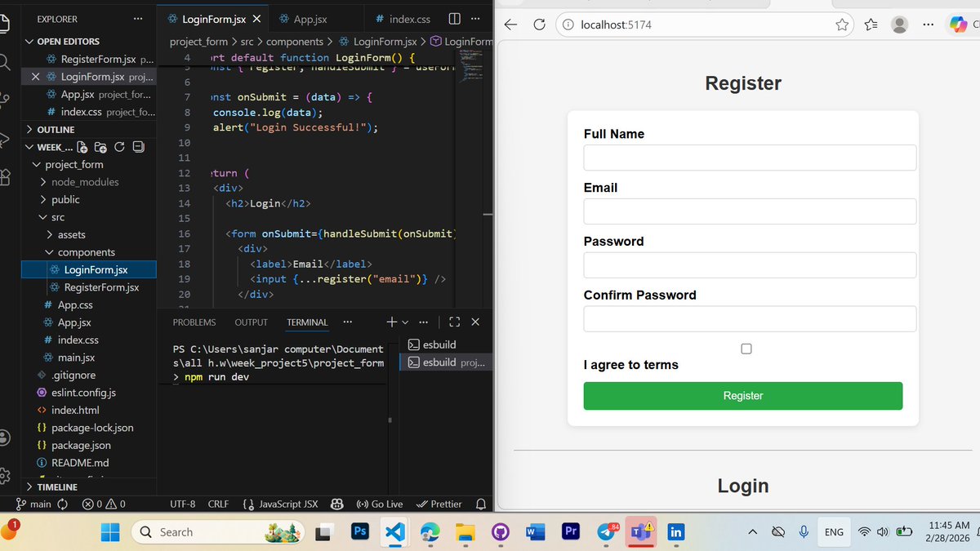Synchronize changes in the status bar
The width and height of the screenshot is (980, 551).
(x=62, y=504)
